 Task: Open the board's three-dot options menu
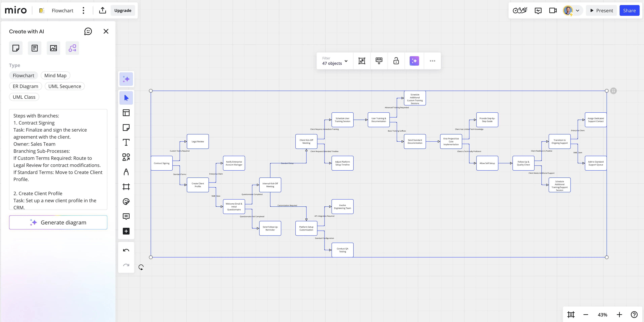tap(83, 10)
